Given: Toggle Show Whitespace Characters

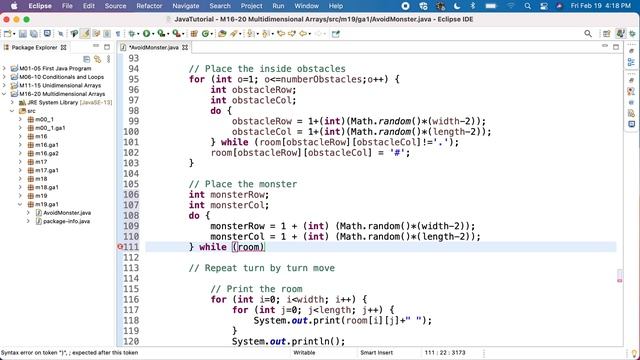Looking at the screenshot, I should (x=118, y=34).
